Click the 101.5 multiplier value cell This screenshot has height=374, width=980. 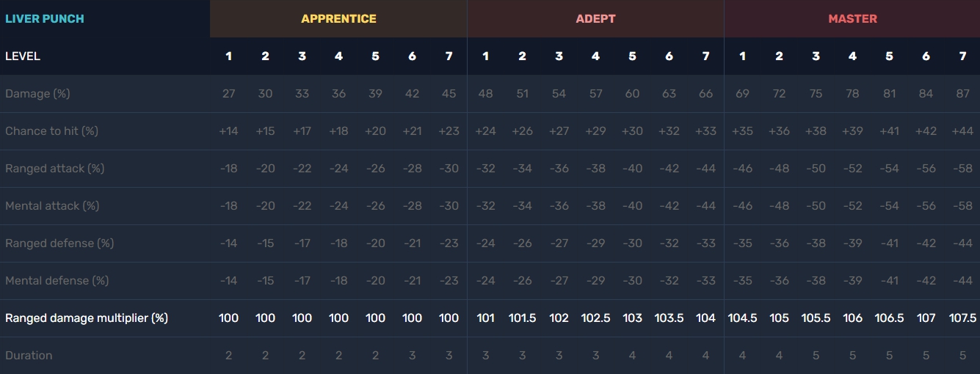pos(522,318)
